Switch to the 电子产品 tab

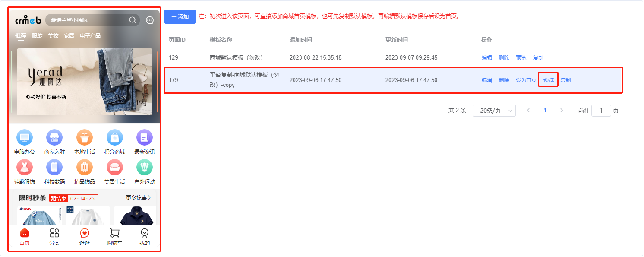click(x=90, y=36)
